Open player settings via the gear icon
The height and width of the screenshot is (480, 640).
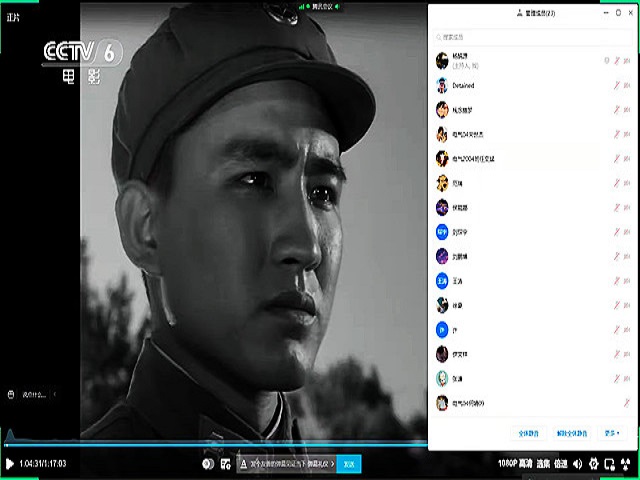click(593, 464)
